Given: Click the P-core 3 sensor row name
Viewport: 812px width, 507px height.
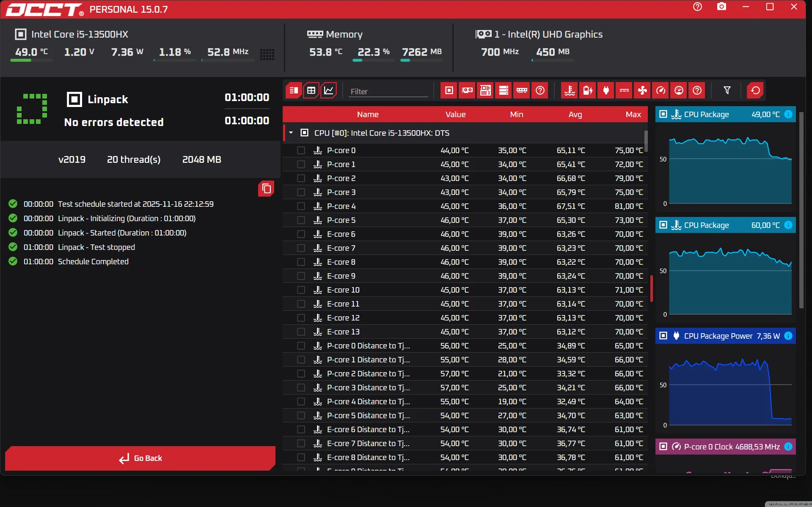Looking at the screenshot, I should [x=341, y=192].
